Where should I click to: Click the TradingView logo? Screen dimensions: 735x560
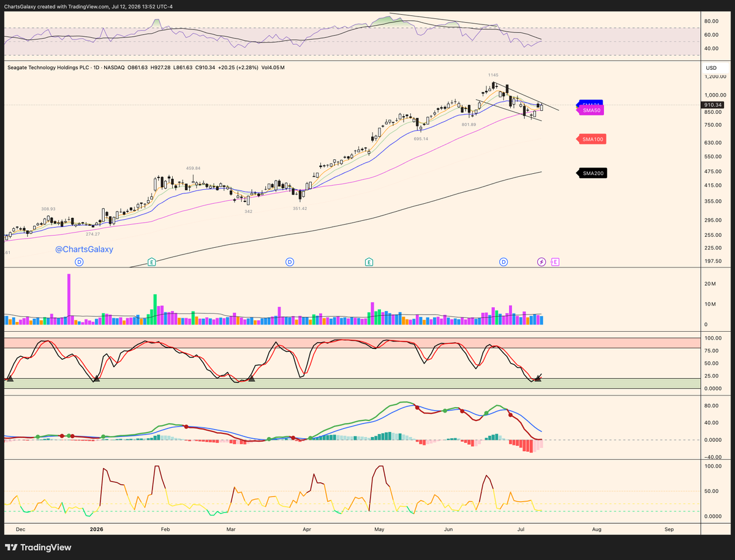38,547
